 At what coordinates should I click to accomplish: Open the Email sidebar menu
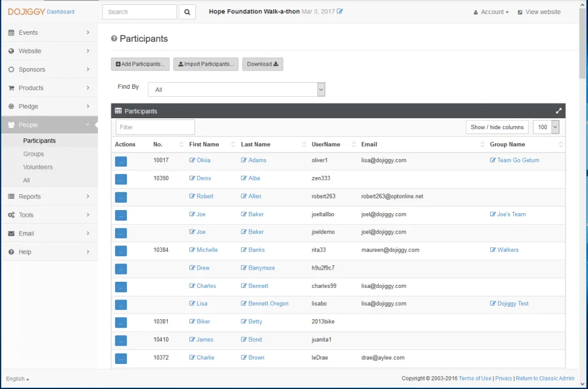49,233
